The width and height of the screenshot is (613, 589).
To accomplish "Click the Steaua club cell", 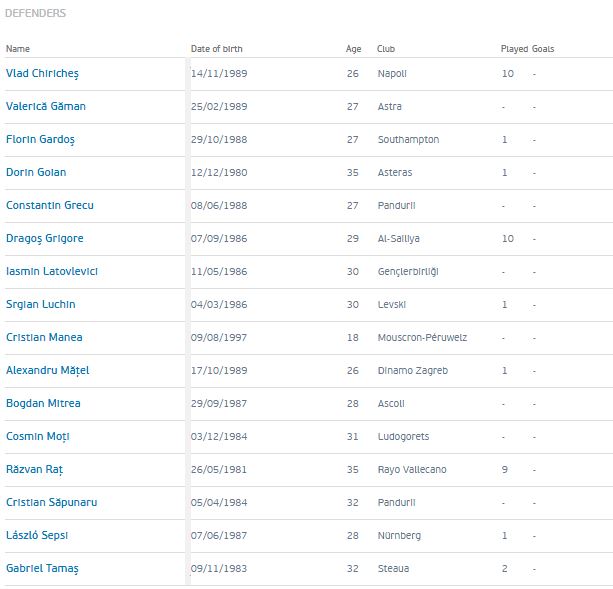I will 393,568.
